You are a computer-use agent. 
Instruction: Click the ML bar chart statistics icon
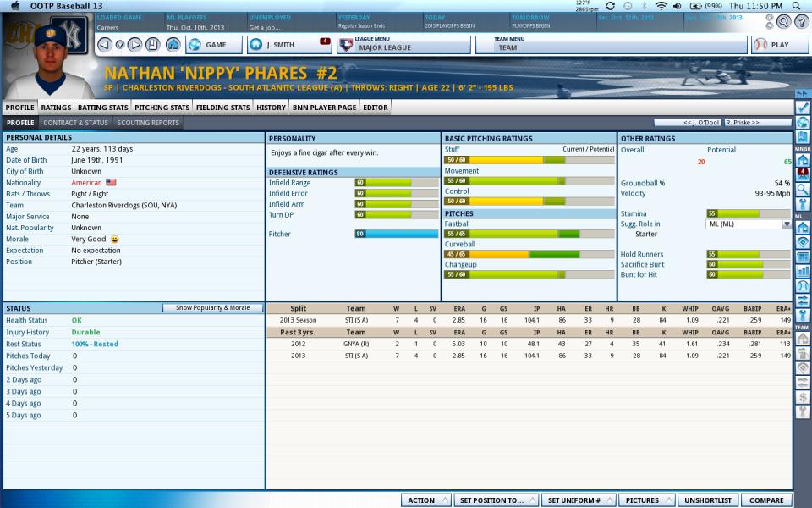pyautogui.click(x=803, y=271)
